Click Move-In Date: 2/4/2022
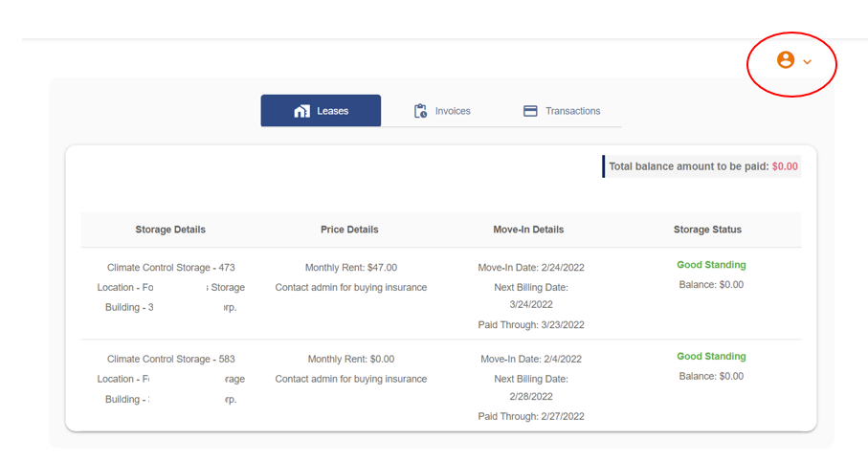The height and width of the screenshot is (461, 868). [531, 360]
